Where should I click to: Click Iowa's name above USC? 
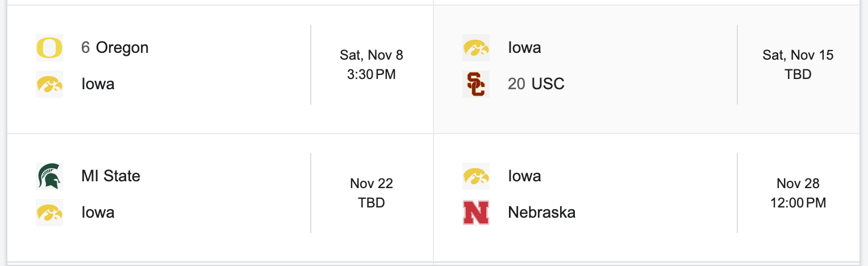524,47
